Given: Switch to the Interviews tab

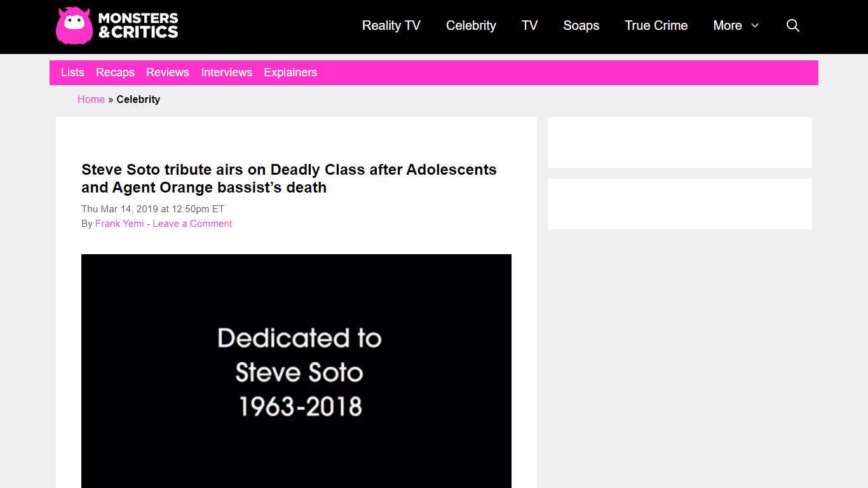Looking at the screenshot, I should pyautogui.click(x=226, y=72).
